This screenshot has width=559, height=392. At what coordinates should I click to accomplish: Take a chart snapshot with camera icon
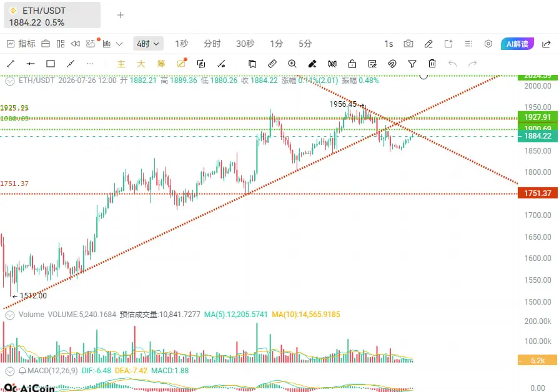pyautogui.click(x=408, y=44)
